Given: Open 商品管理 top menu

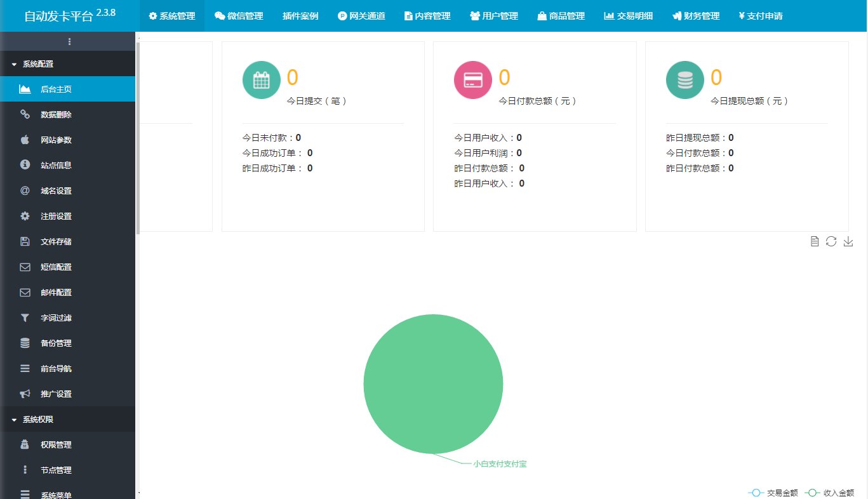Looking at the screenshot, I should [x=561, y=16].
